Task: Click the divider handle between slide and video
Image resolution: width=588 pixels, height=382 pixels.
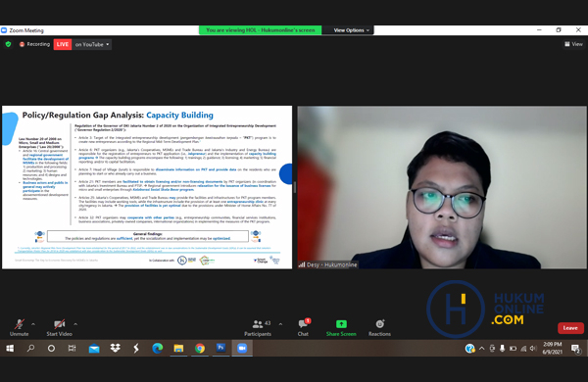Action: [x=295, y=187]
